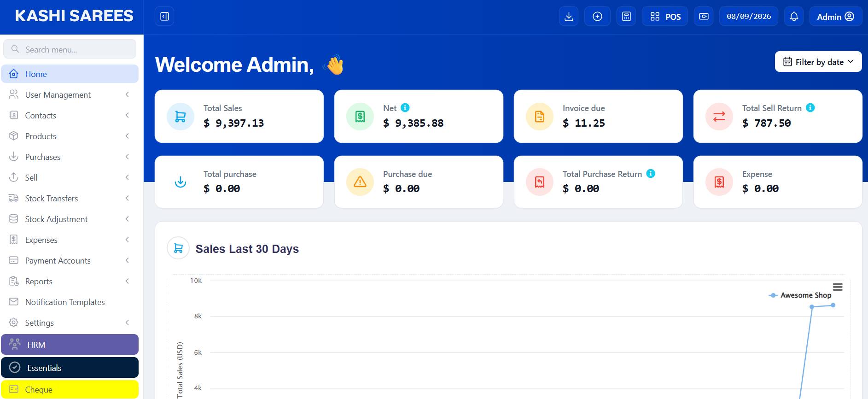Click the 08/09/2026 date button
This screenshot has width=868, height=399.
pyautogui.click(x=749, y=17)
